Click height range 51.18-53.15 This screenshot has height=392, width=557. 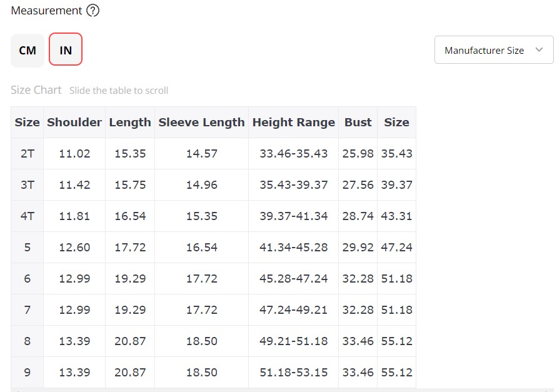pos(293,373)
